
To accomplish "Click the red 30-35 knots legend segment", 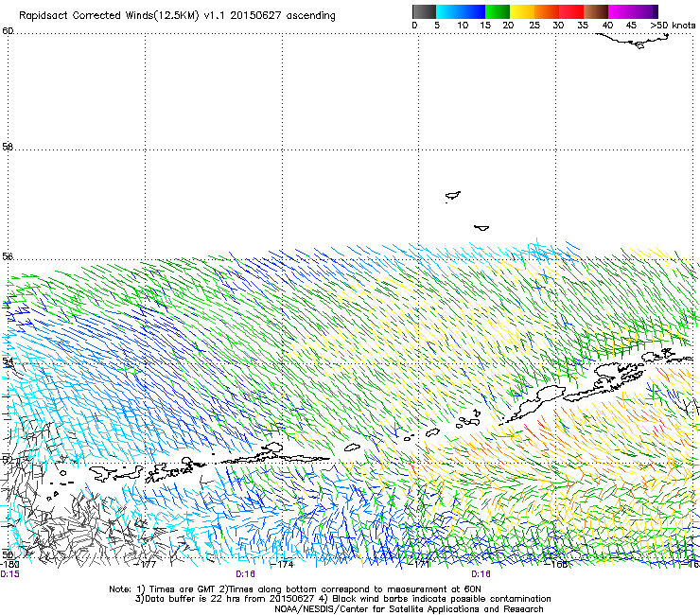I will (571, 11).
